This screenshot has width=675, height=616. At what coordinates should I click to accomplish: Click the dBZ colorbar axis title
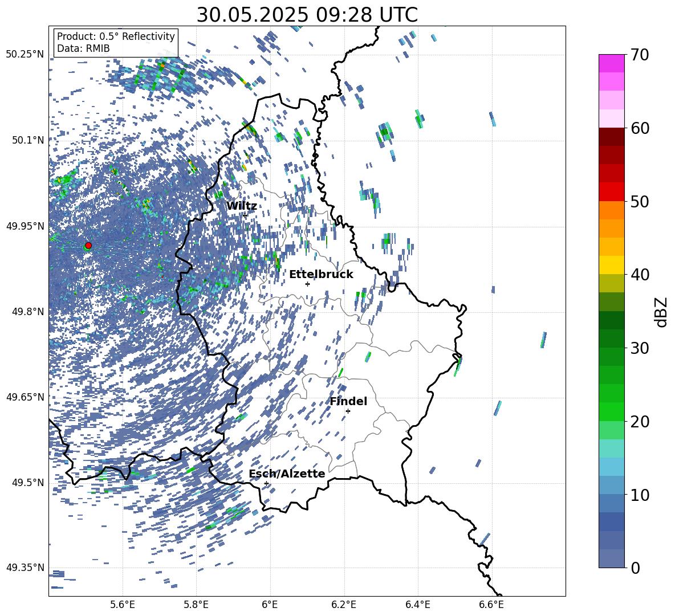(x=662, y=312)
